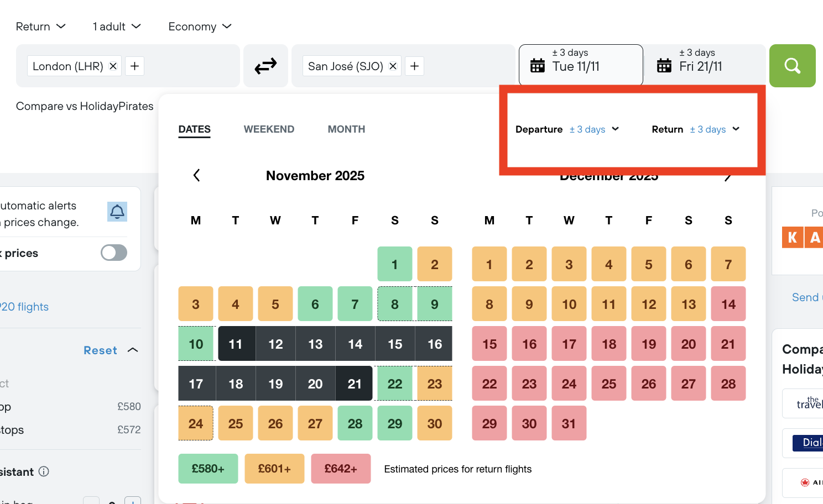Open the Fri 21/11 return date field

click(705, 65)
